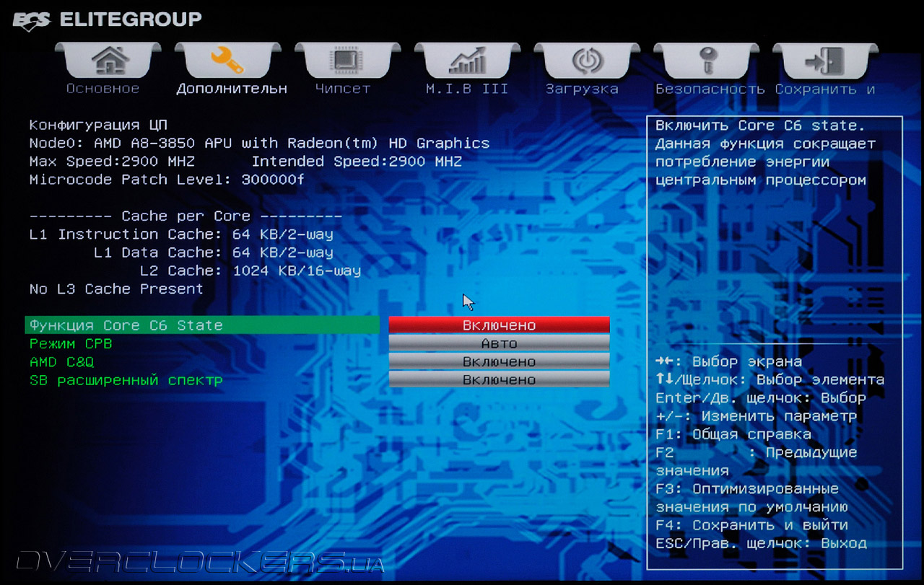Click the No L3 Cache Present text
The image size is (924, 585).
[116, 289]
